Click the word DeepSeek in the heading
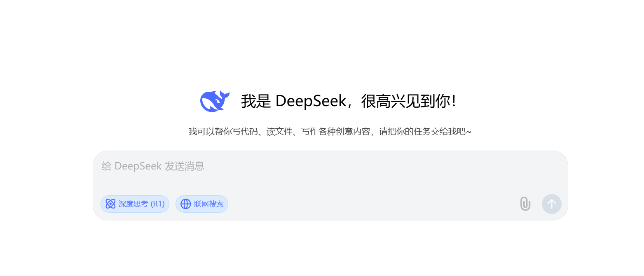644x276 pixels. click(311, 101)
